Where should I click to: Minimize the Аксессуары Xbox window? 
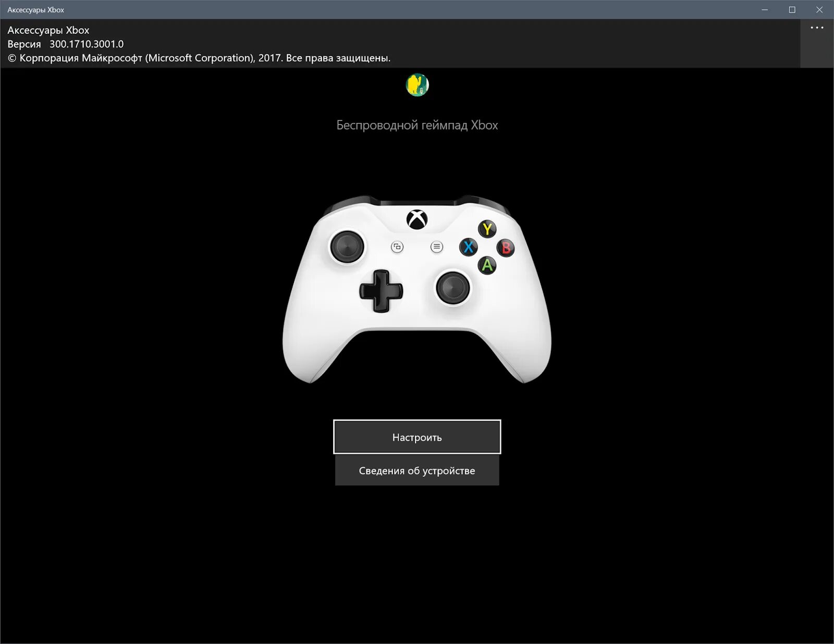[765, 9]
